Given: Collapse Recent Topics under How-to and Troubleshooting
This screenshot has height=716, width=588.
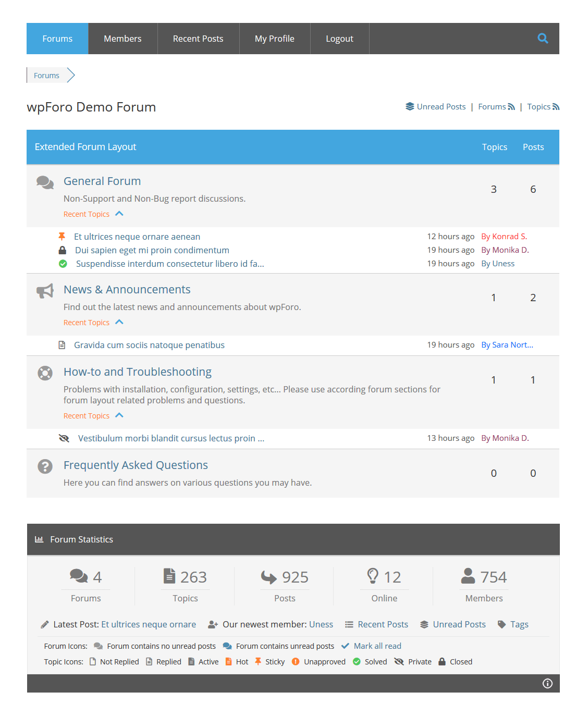Looking at the screenshot, I should [119, 415].
